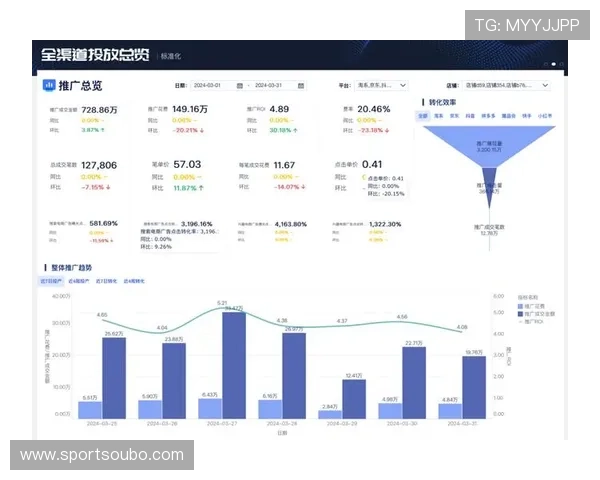The width and height of the screenshot is (600, 480).
Task: Click the 11.67 cost per order value
Action: point(284,165)
